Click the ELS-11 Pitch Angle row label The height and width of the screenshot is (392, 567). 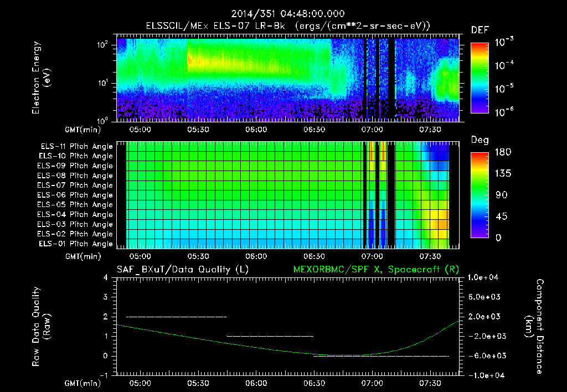[76, 147]
